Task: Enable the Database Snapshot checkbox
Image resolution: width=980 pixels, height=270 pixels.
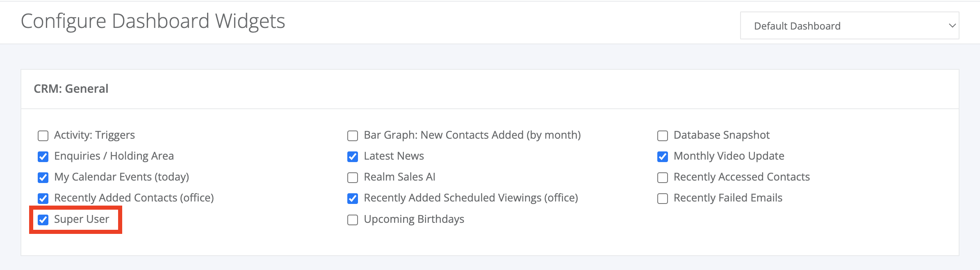Action: tap(663, 136)
